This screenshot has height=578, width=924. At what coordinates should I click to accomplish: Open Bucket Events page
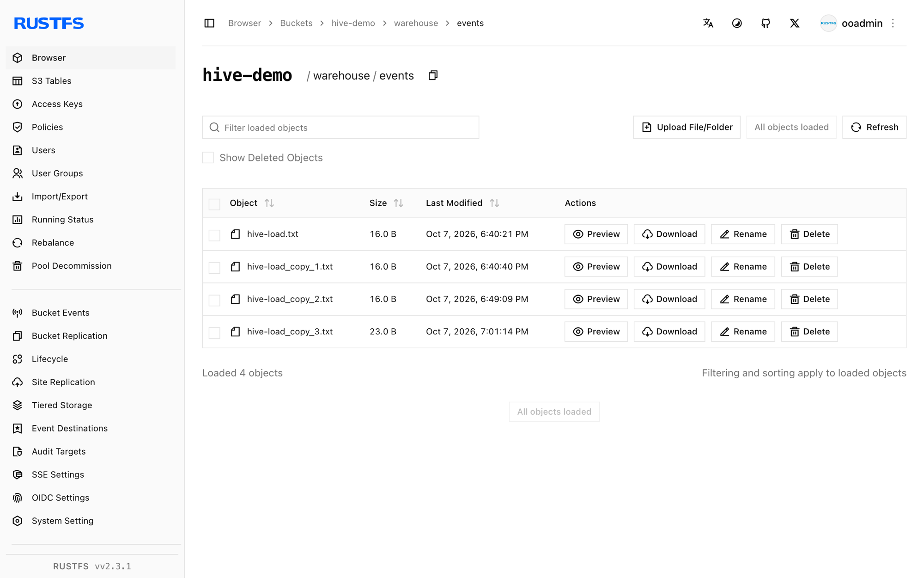91,313
